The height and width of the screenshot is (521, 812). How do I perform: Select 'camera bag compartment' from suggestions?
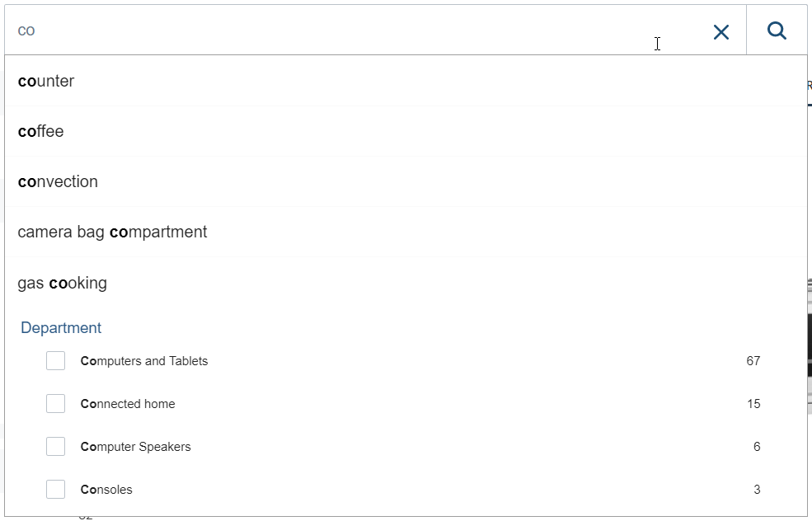[x=112, y=232]
